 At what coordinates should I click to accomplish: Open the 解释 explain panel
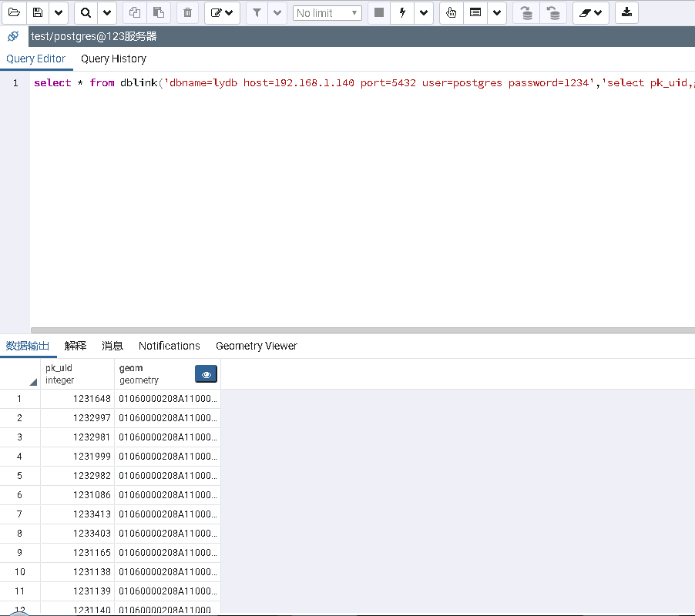tap(75, 346)
